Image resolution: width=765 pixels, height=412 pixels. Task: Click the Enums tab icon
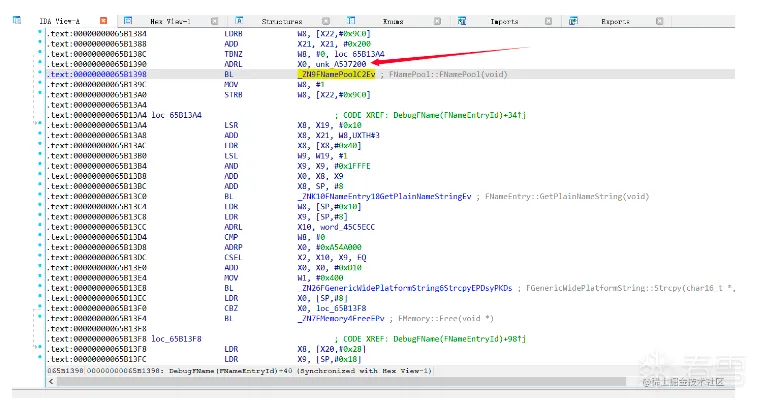[351, 20]
